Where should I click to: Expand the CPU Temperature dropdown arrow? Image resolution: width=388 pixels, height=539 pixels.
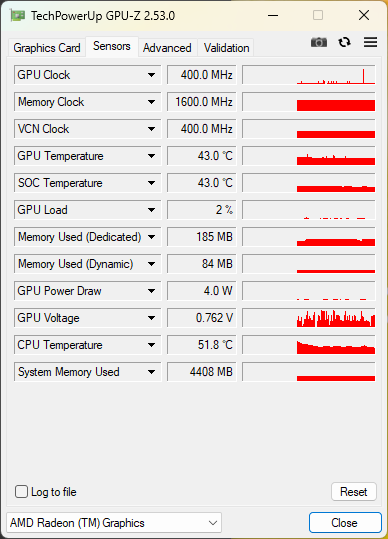(151, 345)
